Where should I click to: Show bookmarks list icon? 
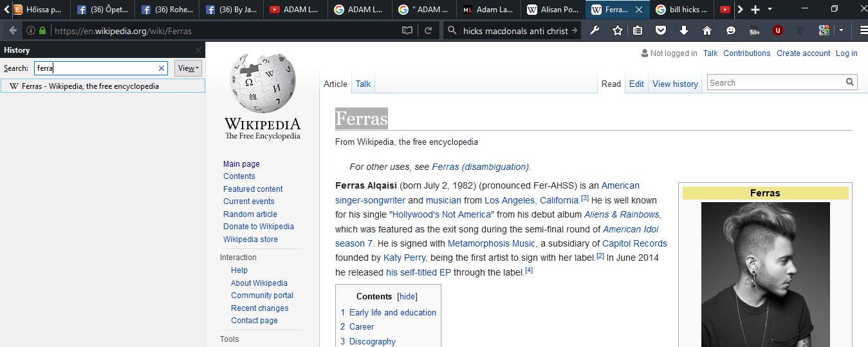(x=638, y=30)
